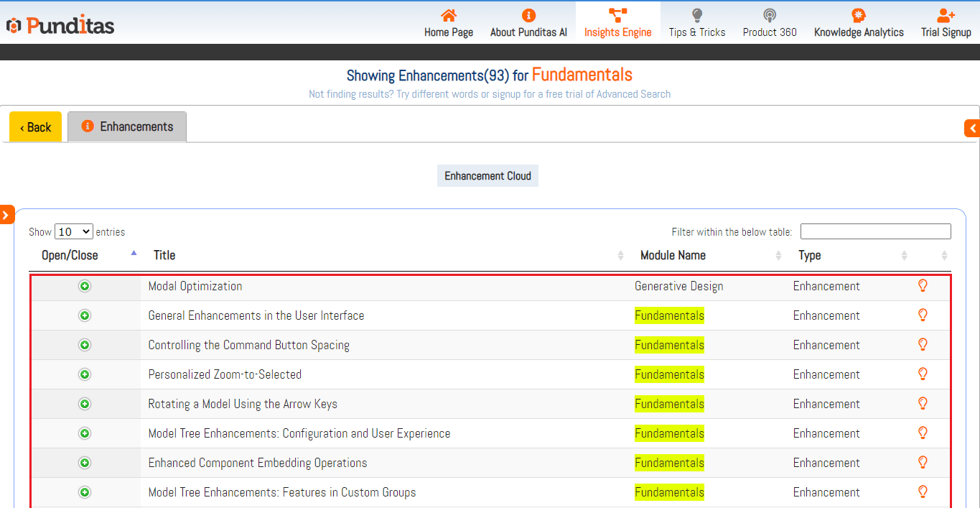980x508 pixels.
Task: Open the Show entries dropdown
Action: click(74, 231)
